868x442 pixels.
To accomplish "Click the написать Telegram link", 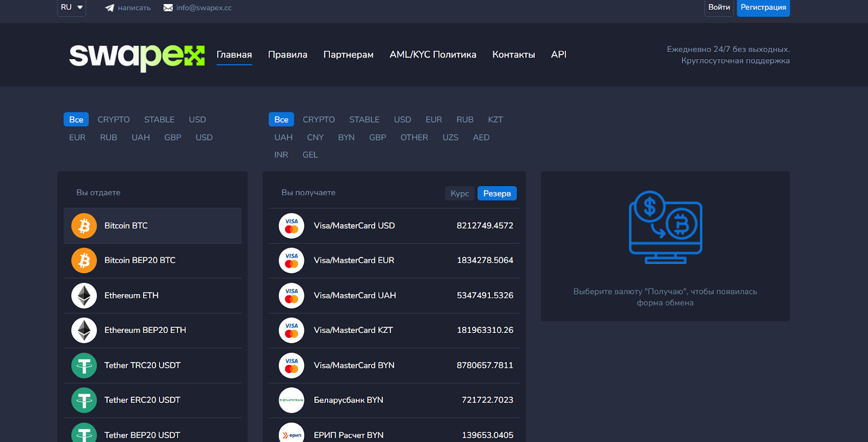I will [x=134, y=8].
